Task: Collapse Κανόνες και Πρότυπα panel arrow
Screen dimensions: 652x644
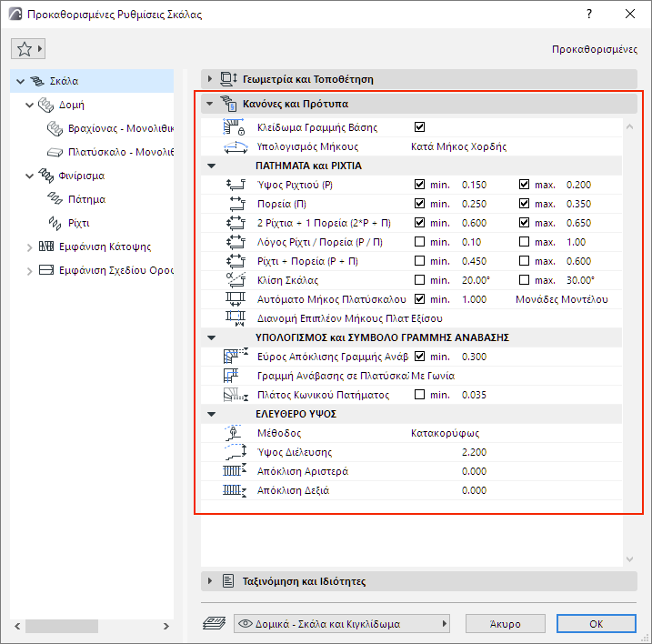Action: [209, 104]
